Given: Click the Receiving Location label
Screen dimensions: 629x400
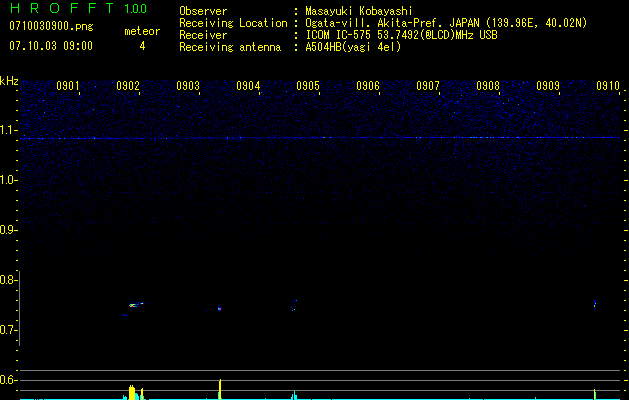Looking at the screenshot, I should point(233,23).
